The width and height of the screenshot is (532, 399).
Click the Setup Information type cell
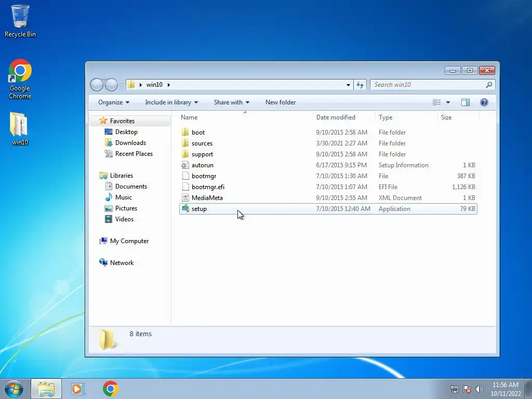403,165
